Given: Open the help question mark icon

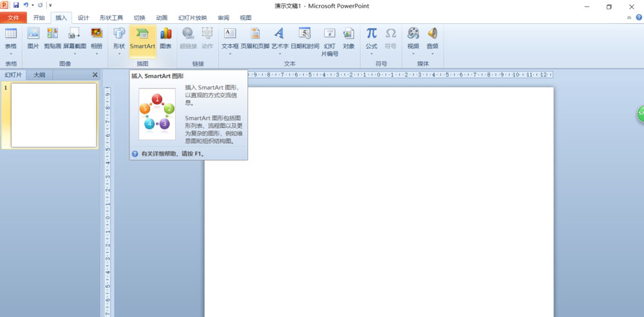Looking at the screenshot, I should click(639, 17).
